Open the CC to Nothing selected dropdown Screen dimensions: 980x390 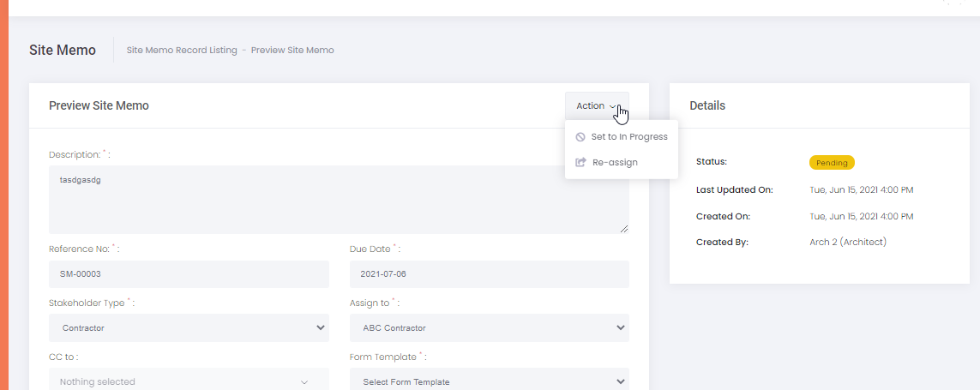[x=189, y=381]
